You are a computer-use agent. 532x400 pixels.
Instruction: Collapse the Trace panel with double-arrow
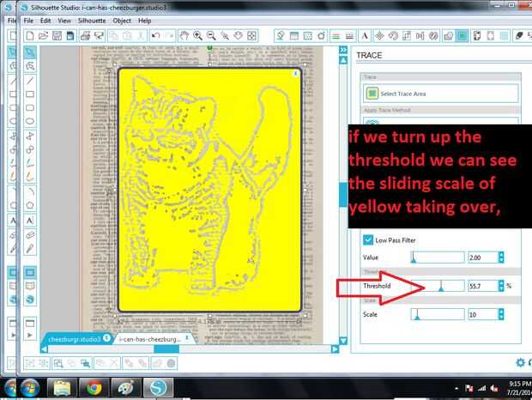point(343,50)
